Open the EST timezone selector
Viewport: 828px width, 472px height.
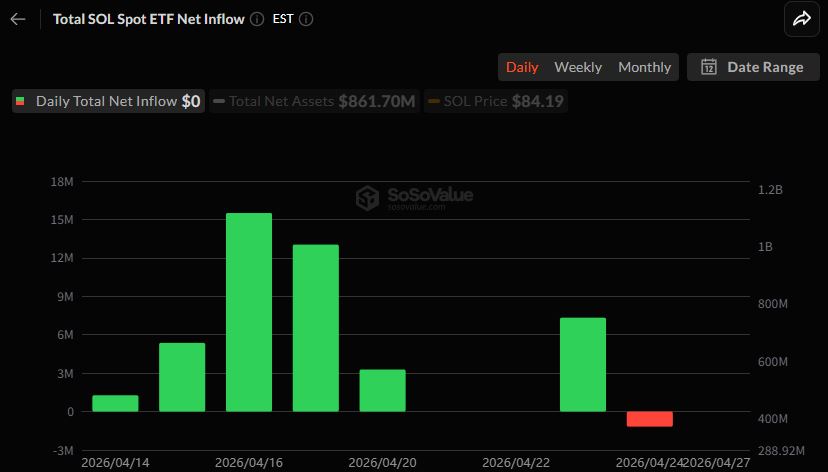(283, 19)
